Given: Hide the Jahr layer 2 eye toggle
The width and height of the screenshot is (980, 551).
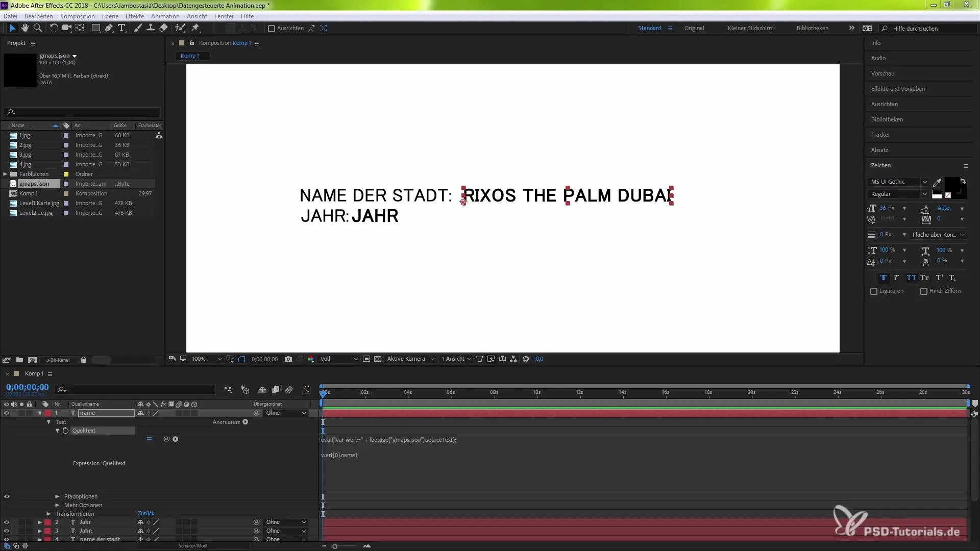Looking at the screenshot, I should point(7,522).
